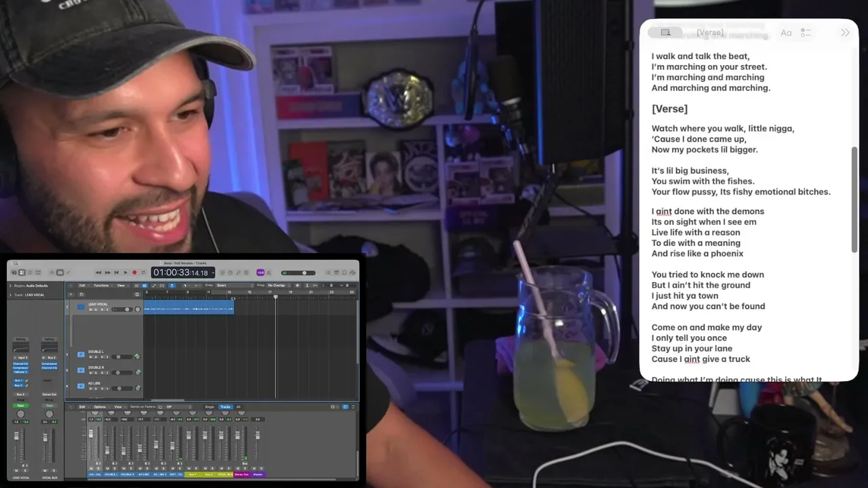Mute the DOUBLE L track

click(x=90, y=357)
